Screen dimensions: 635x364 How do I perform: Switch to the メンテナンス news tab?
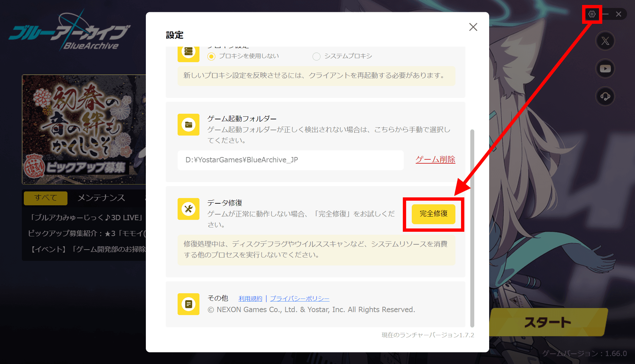click(x=101, y=198)
